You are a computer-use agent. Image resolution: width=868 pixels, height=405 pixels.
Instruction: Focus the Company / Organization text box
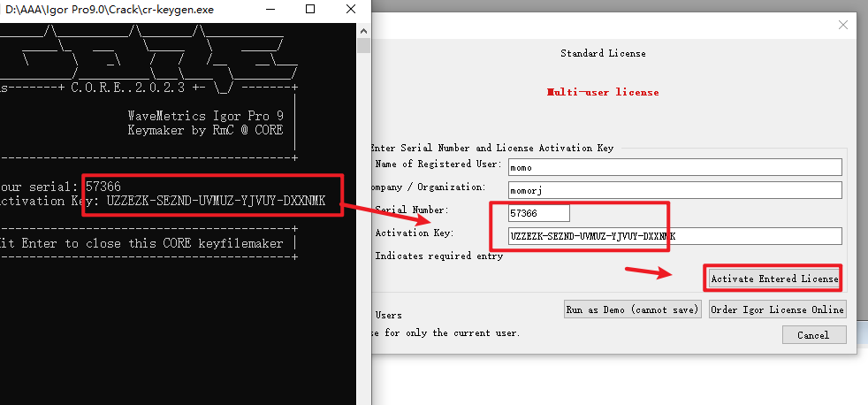[674, 189]
